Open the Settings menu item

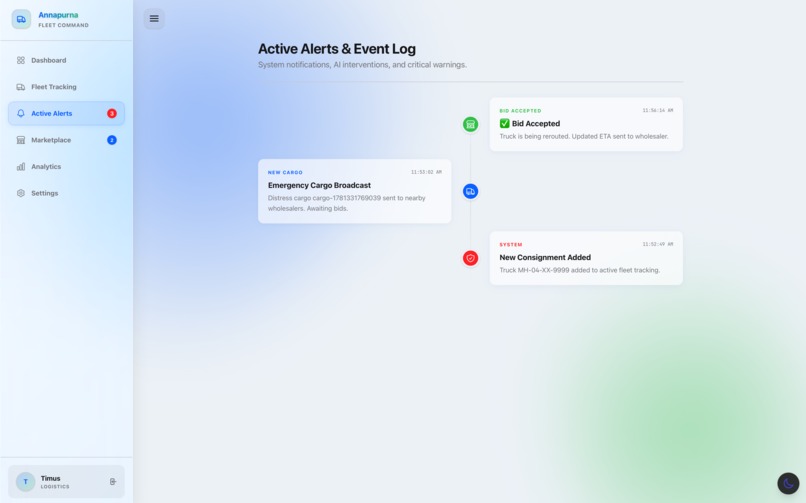[x=66, y=193]
